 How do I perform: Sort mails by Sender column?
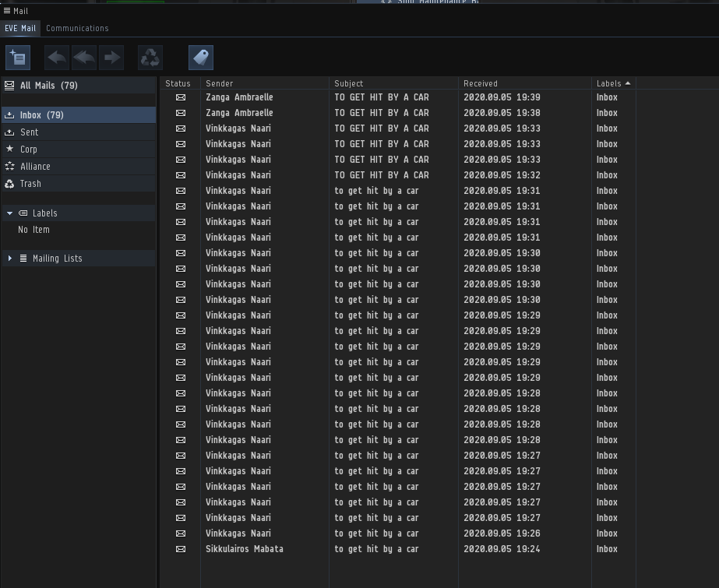265,83
